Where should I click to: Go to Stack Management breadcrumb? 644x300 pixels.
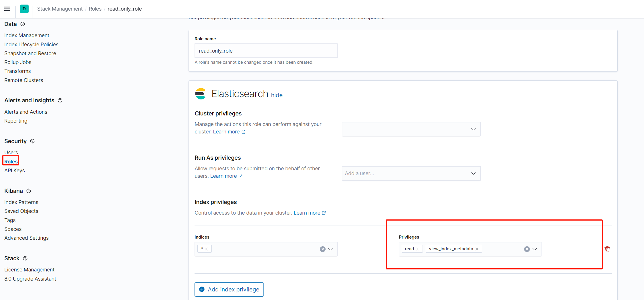(x=60, y=9)
